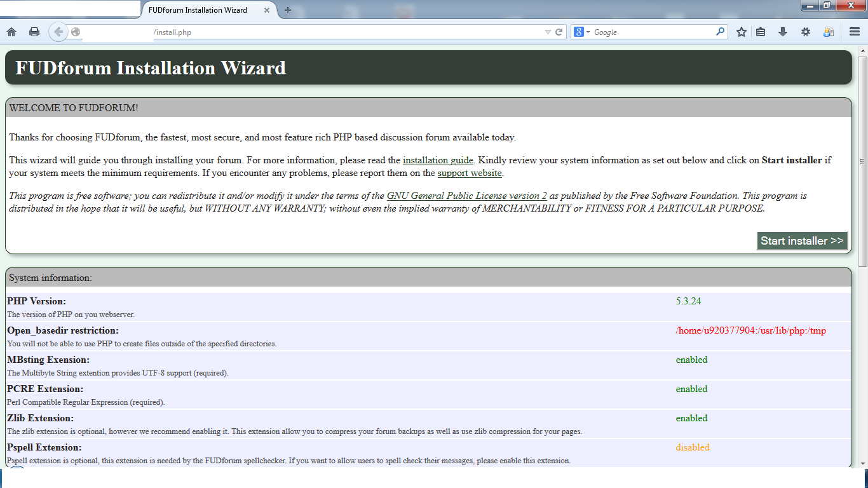Screen dimensions: 868x488
Task: Open a new tab with plus button
Action: click(x=288, y=10)
